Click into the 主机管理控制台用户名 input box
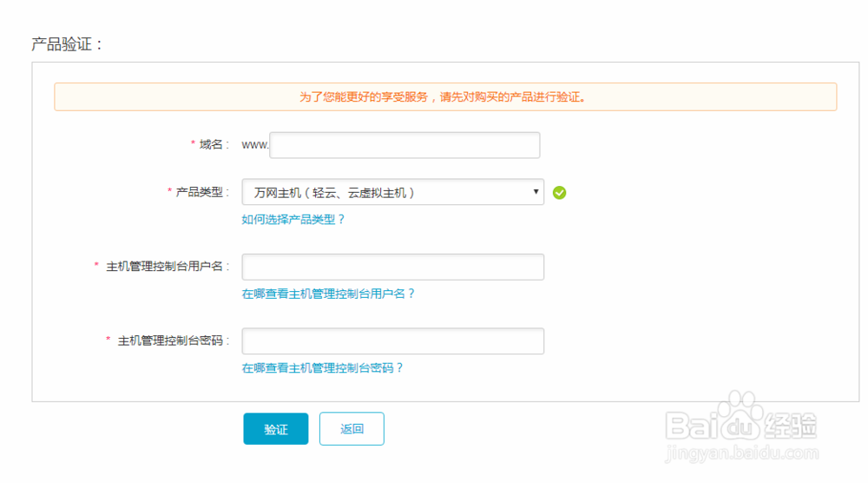This screenshot has width=868, height=483. pyautogui.click(x=392, y=267)
